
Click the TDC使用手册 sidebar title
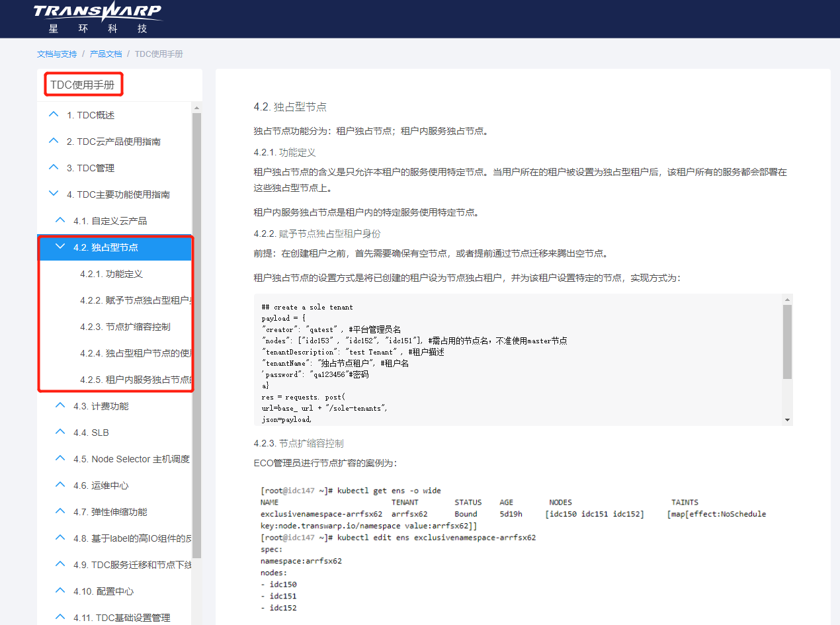click(x=83, y=85)
